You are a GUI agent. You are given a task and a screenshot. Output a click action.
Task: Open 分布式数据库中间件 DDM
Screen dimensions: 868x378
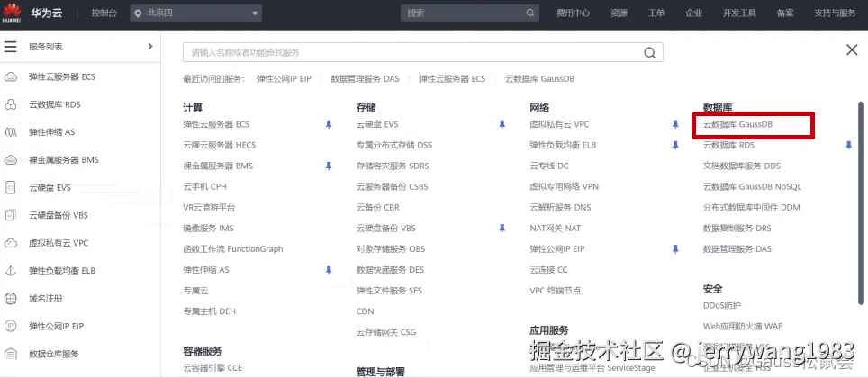(x=751, y=208)
